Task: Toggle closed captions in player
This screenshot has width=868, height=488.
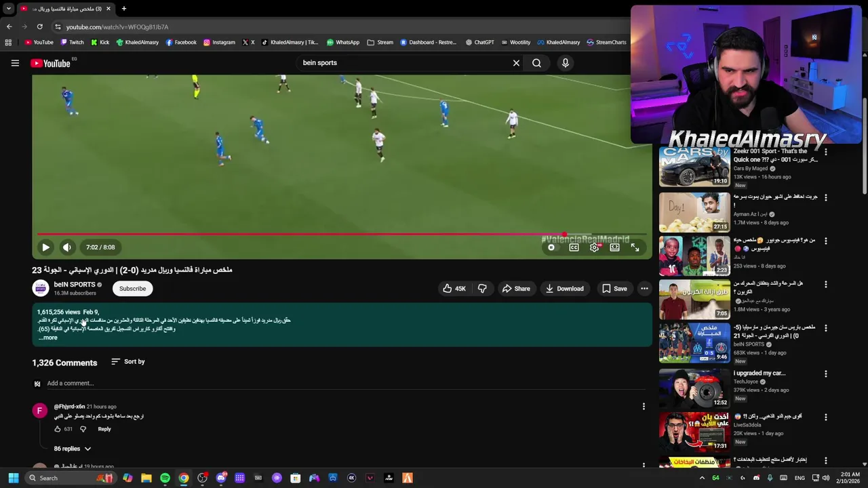Action: point(574,247)
